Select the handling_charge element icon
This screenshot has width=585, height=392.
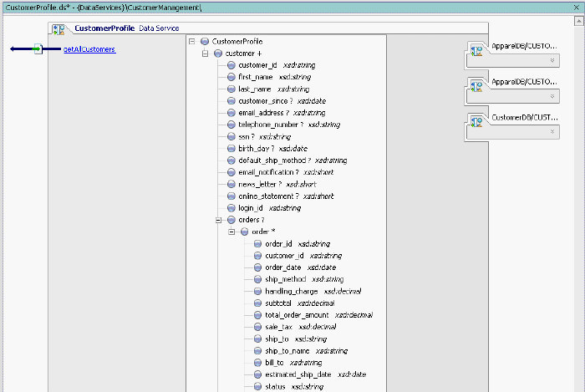tap(257, 292)
